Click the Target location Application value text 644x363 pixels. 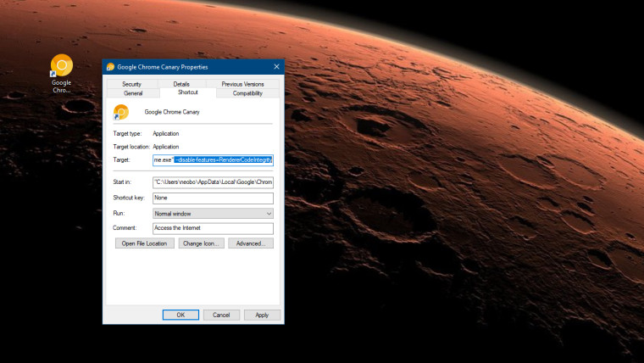(166, 147)
